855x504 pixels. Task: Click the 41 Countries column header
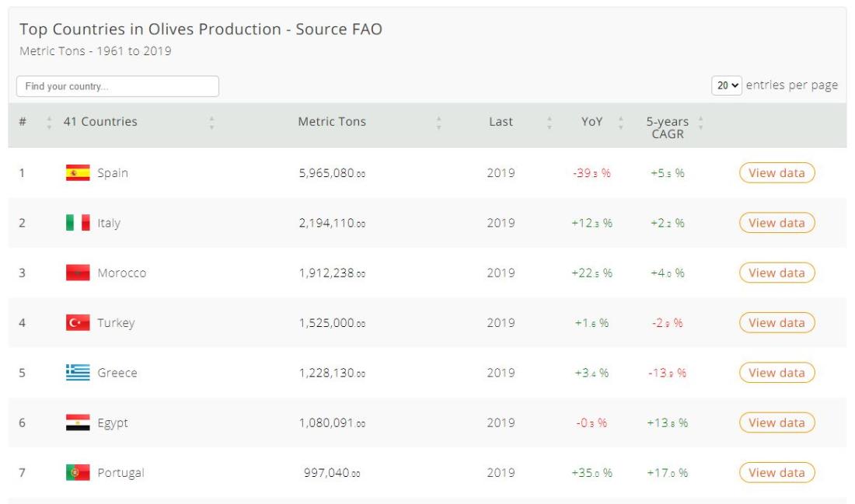point(100,121)
